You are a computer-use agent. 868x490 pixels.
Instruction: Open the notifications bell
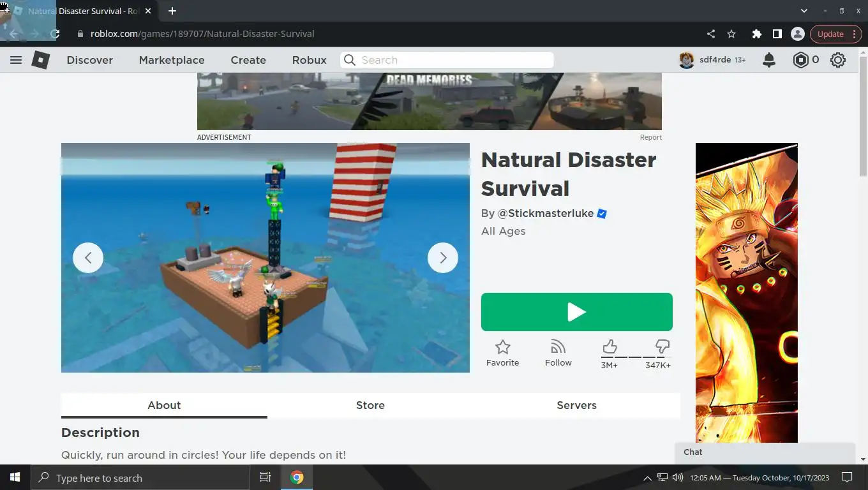769,60
